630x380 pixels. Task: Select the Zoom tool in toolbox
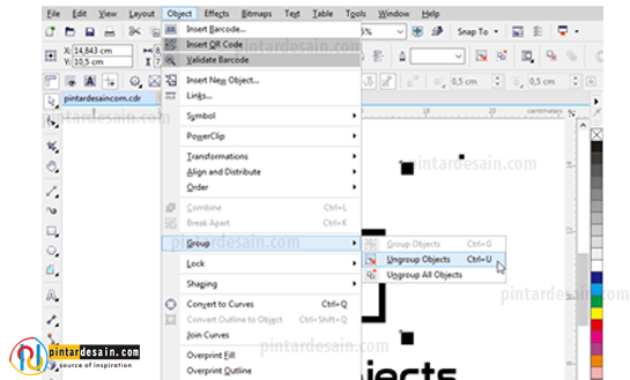tap(51, 166)
